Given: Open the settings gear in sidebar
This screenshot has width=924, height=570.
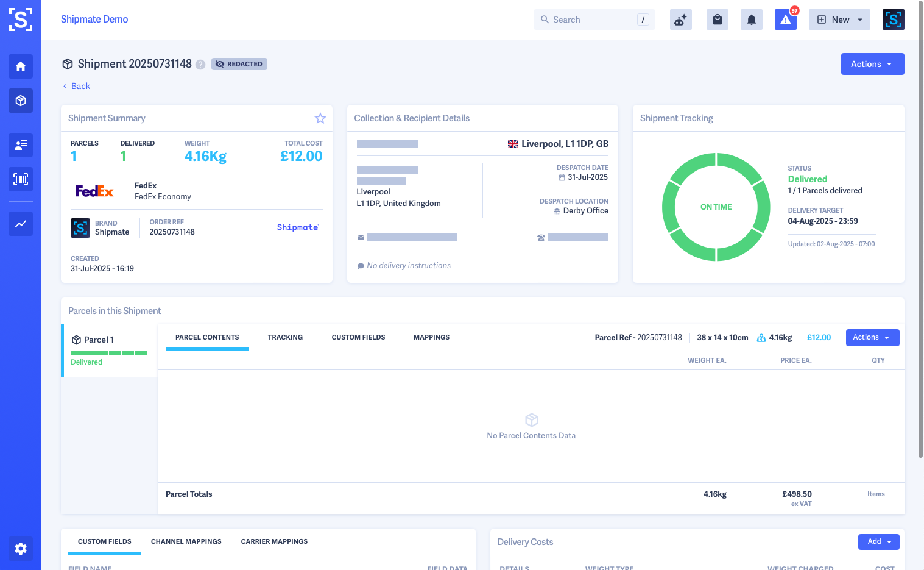Looking at the screenshot, I should click(21, 549).
